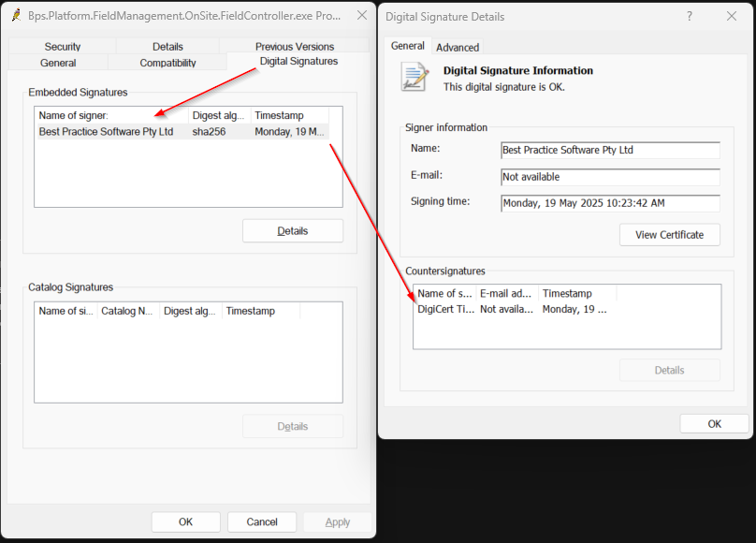Click the signed document icon beside Digital Signature Information
Screen dimensions: 756x543
tap(414, 77)
